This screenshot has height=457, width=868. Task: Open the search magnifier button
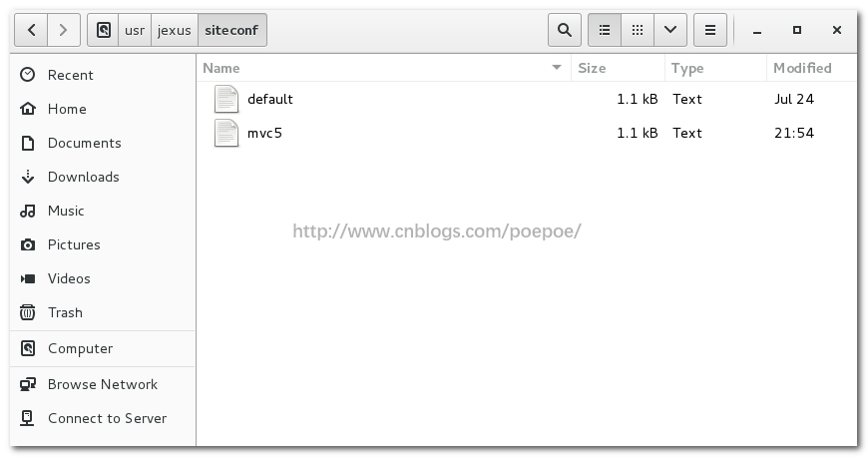click(x=564, y=30)
